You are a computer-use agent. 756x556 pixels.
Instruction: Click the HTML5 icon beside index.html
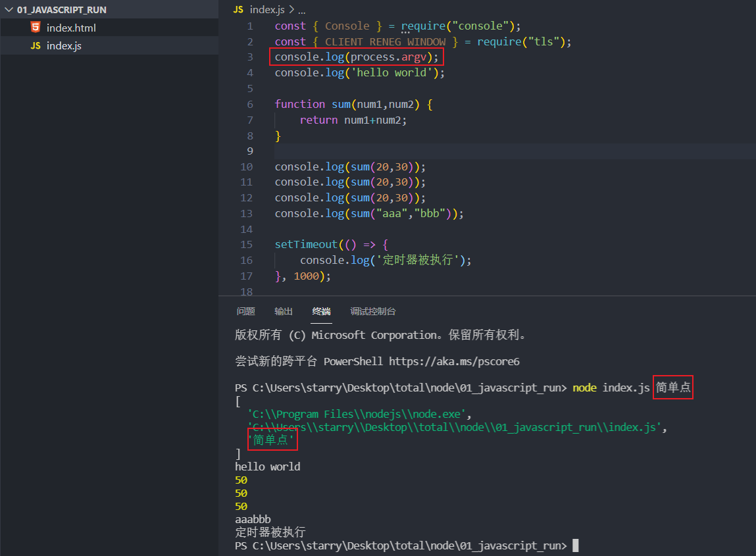(36, 28)
